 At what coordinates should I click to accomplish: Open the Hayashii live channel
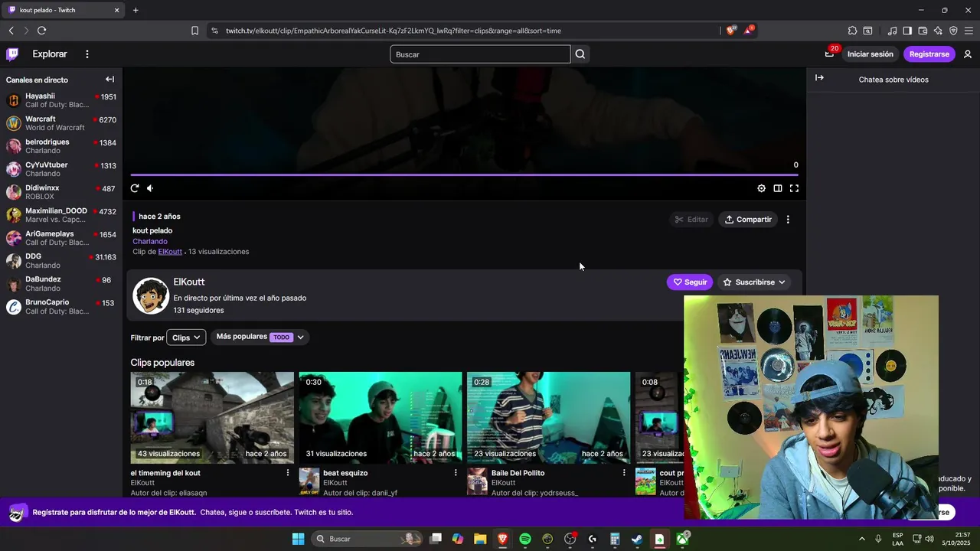[61, 100]
